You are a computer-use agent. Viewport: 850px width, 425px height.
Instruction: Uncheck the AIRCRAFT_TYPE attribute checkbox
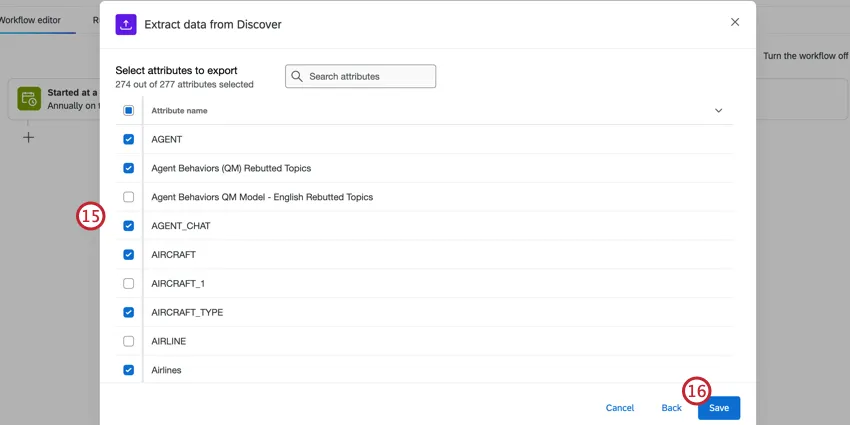point(128,312)
